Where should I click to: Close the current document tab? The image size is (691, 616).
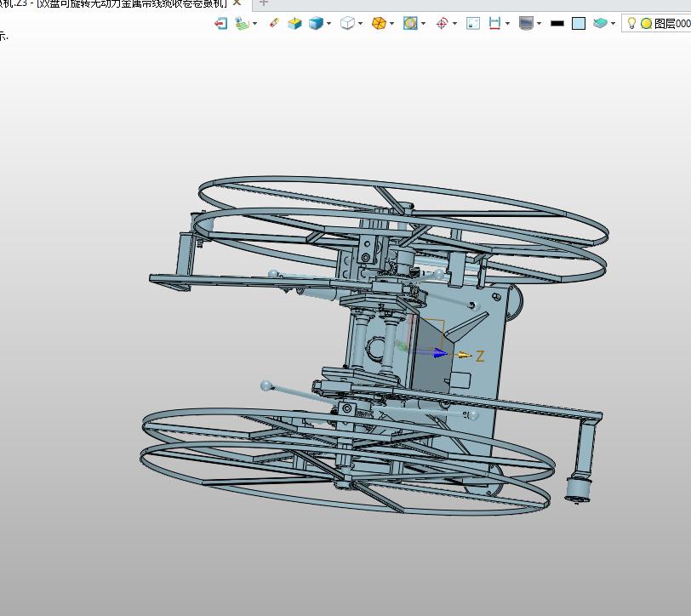237,3
